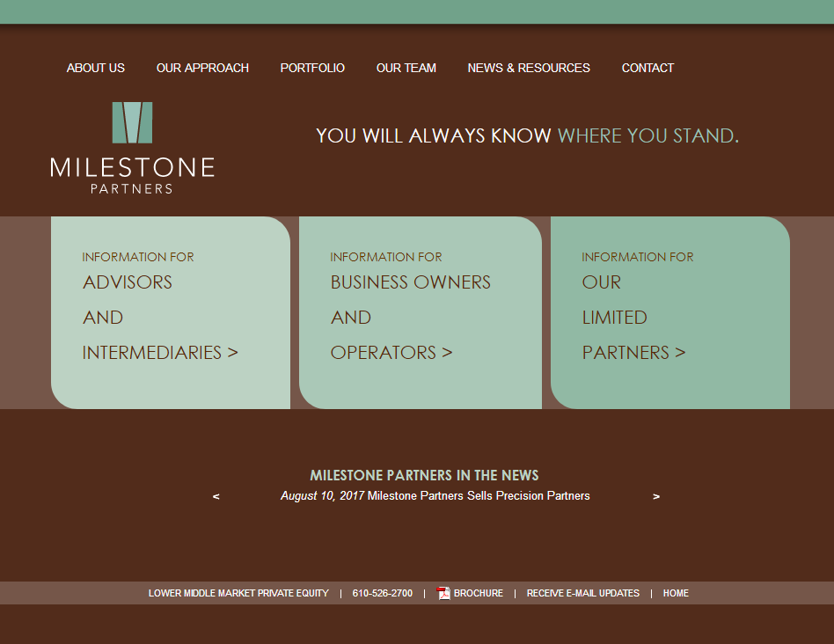Viewport: 834px width, 644px height.
Task: Click Lower Middle Market Private Equity link
Action: [238, 593]
